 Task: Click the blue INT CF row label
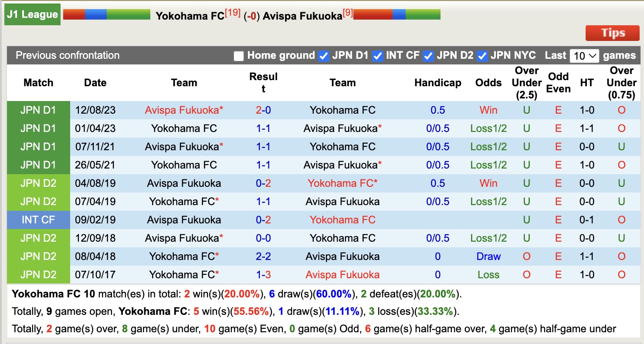(38, 220)
